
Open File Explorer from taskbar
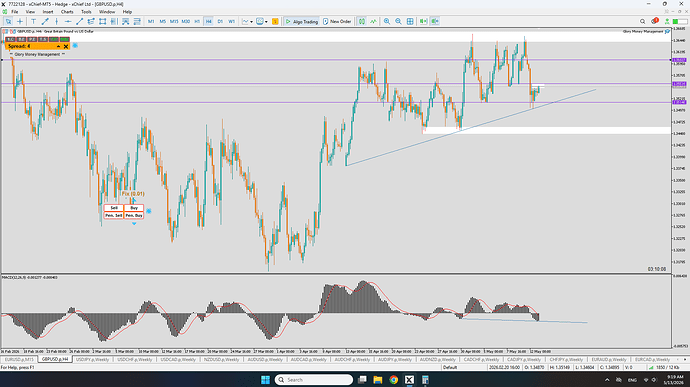[x=378, y=380]
